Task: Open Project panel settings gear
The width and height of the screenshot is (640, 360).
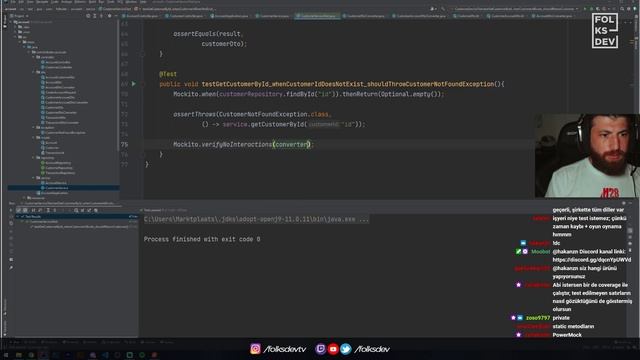Action: coord(109,16)
